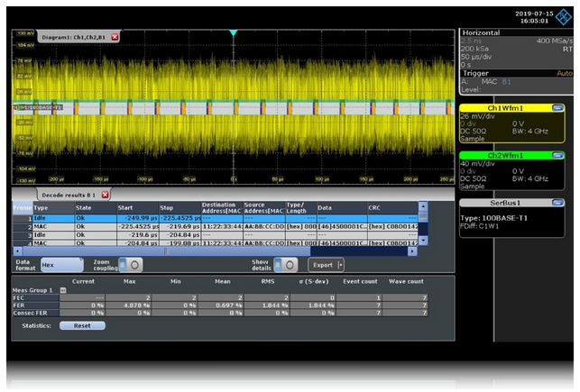Close the Diagram1 tab with red X
The width and height of the screenshot is (580, 392).
pos(115,37)
